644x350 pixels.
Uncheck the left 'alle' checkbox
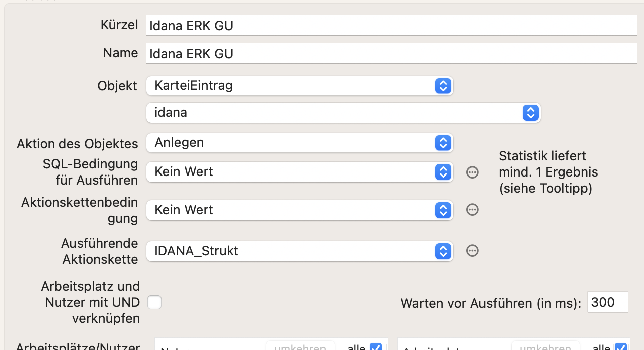click(x=375, y=346)
